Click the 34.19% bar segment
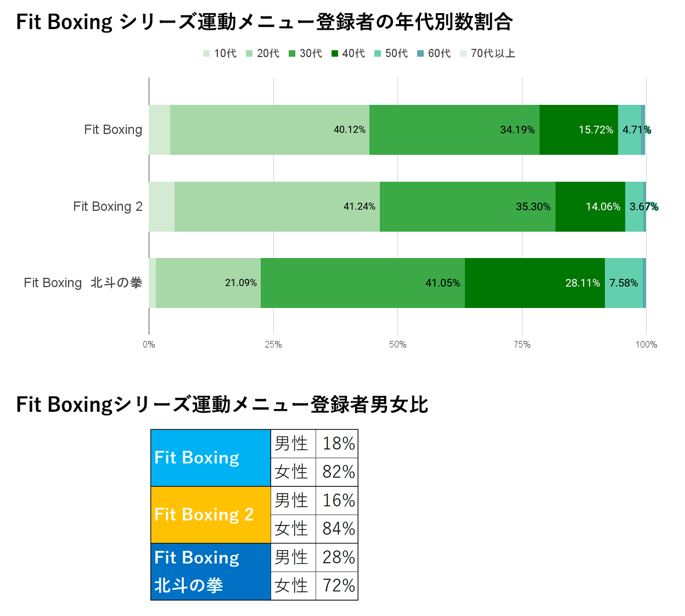This screenshot has width=685, height=616. coord(454,130)
